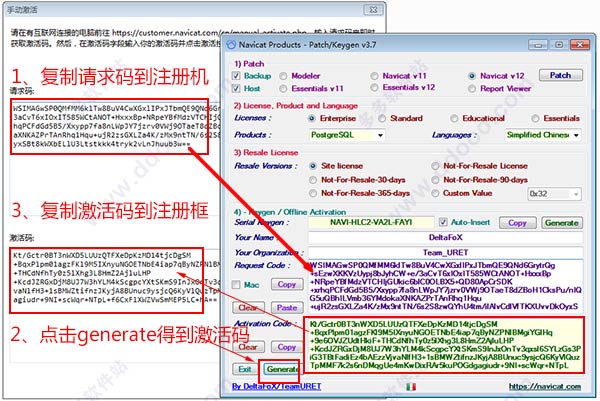This screenshot has height=401, width=600.
Task: Select Essentials v11 radio option
Action: pos(283,89)
